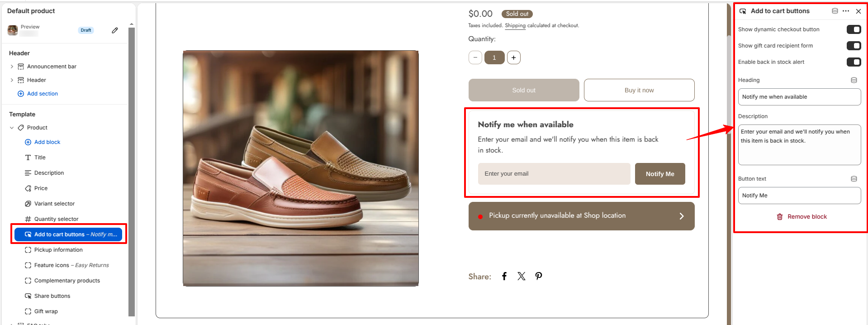868x325 pixels.
Task: Open the Shipping policy link
Action: click(x=515, y=25)
